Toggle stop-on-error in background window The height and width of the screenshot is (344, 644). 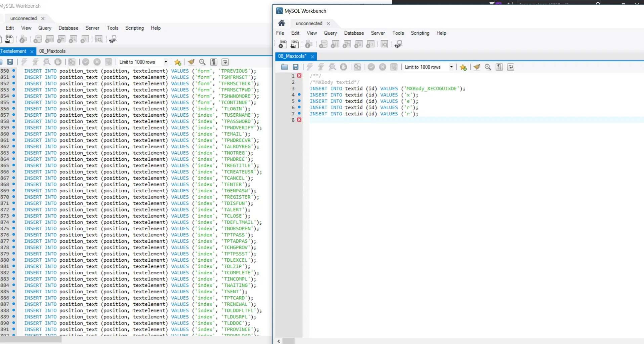72,62
